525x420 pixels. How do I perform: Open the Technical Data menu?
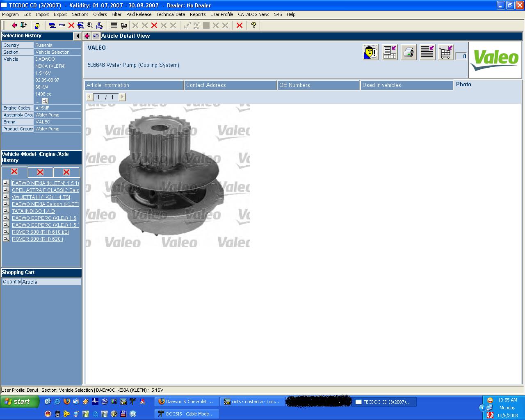tap(171, 14)
